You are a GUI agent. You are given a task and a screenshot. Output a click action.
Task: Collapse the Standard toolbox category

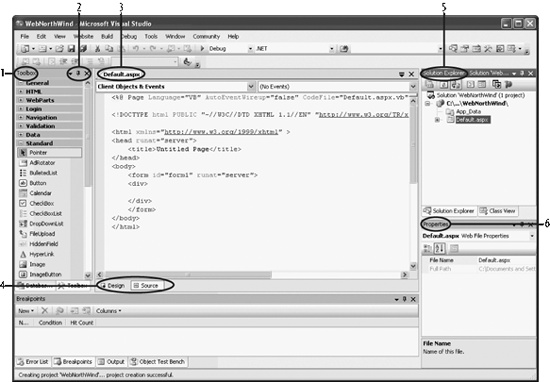point(21,143)
